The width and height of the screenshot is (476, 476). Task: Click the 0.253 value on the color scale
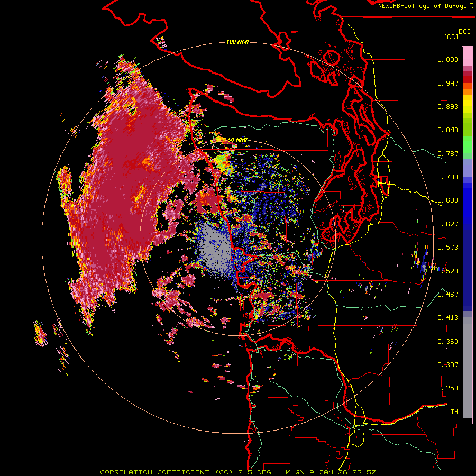coord(448,388)
